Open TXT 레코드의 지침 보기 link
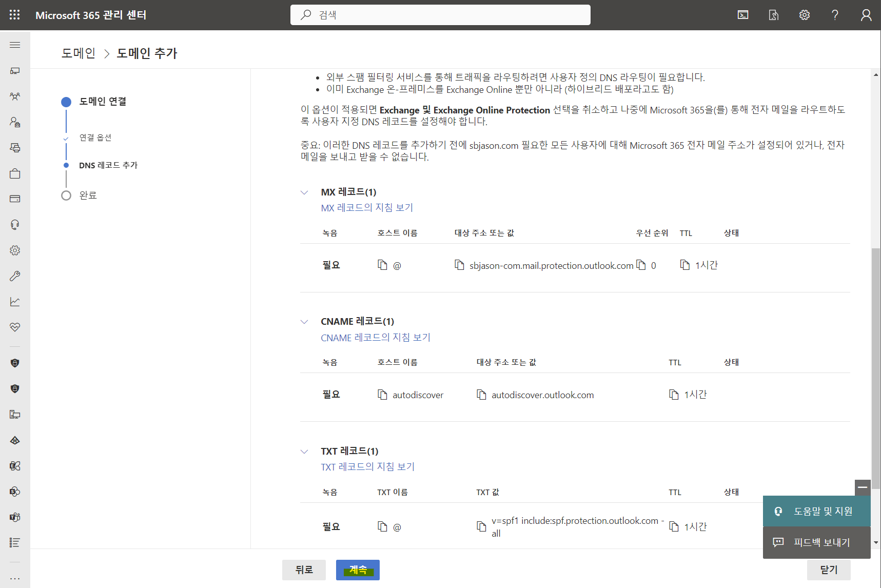 (x=368, y=467)
